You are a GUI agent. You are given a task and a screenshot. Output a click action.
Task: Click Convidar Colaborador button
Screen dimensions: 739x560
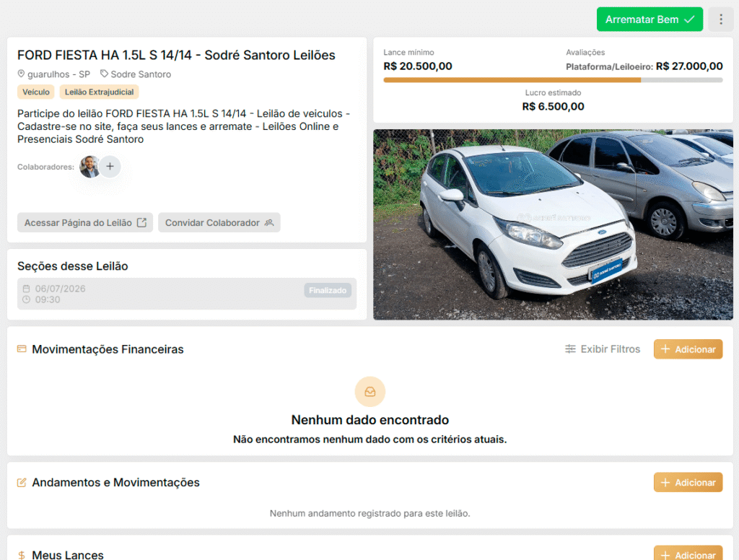coord(219,222)
